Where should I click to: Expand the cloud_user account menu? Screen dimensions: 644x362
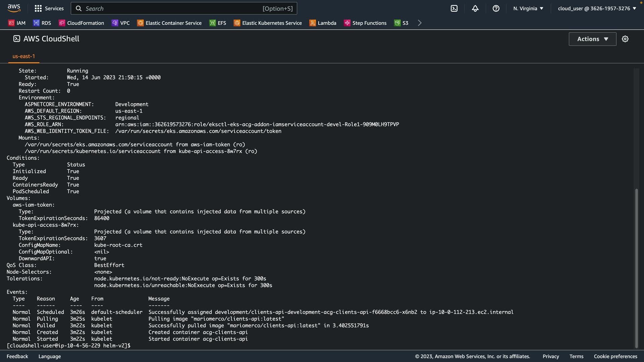click(597, 8)
